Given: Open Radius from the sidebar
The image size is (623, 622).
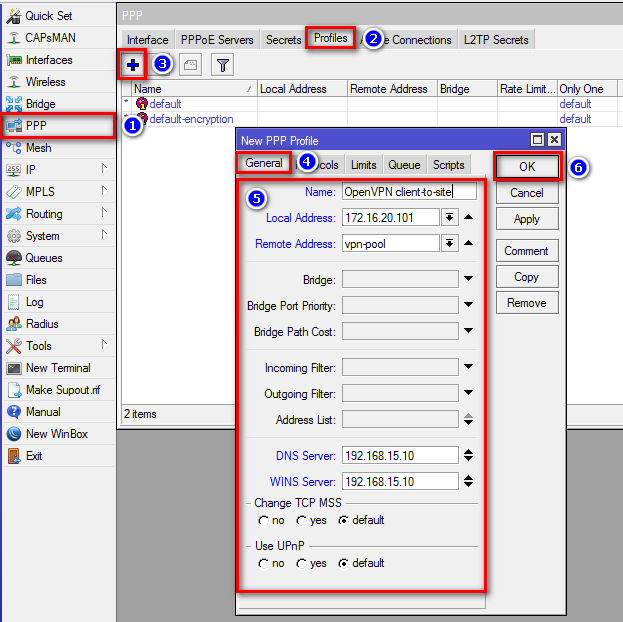Looking at the screenshot, I should [59, 324].
